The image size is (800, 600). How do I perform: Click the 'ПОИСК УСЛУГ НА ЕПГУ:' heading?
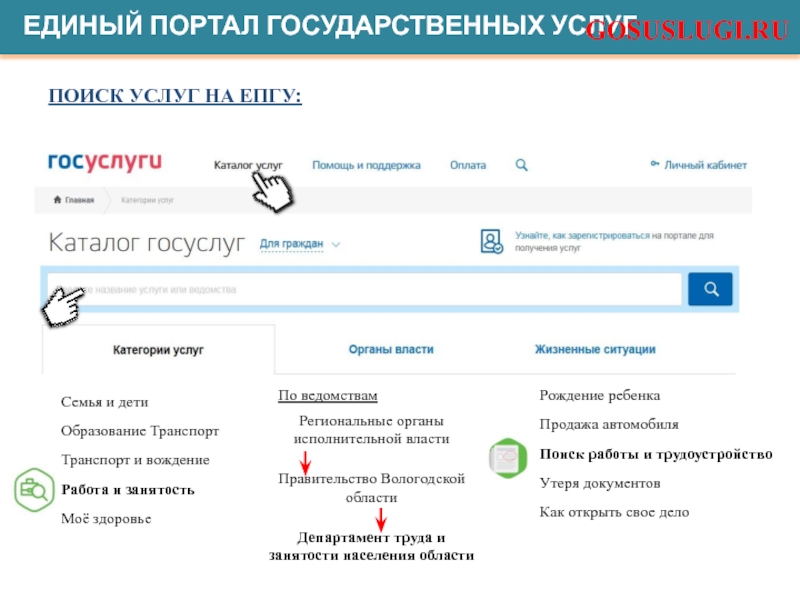[175, 96]
